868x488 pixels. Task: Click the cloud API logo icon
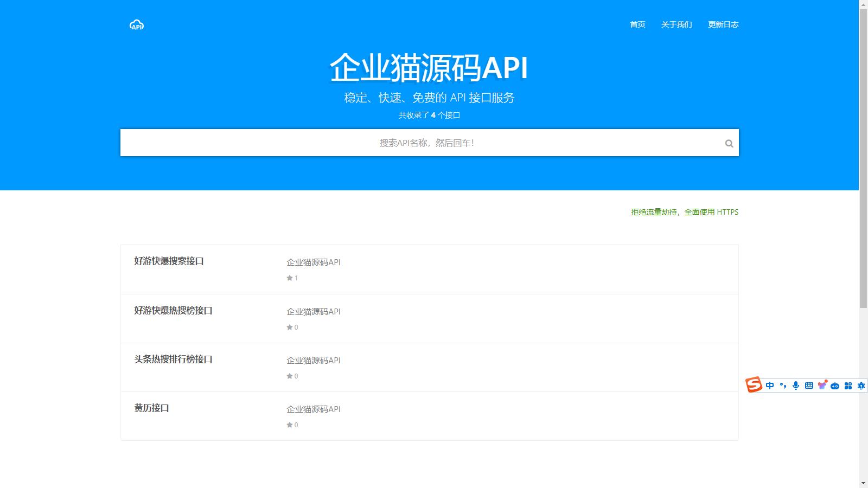(137, 25)
